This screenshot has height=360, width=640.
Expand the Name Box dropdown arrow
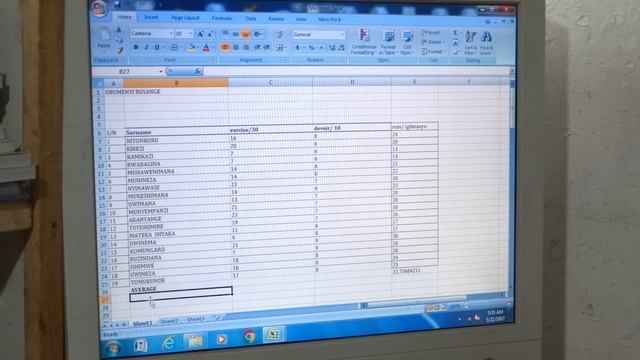click(161, 71)
